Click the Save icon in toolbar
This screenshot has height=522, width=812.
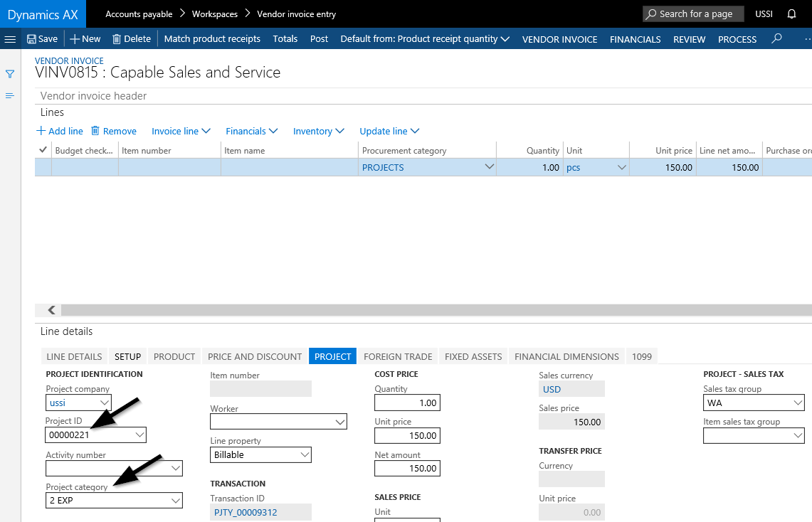click(31, 39)
